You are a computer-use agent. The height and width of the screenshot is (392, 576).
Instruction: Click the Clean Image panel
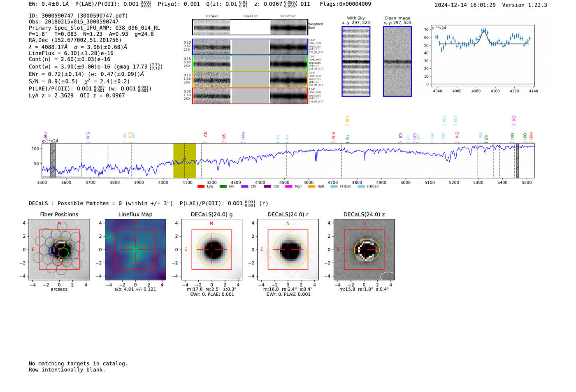coord(397,61)
